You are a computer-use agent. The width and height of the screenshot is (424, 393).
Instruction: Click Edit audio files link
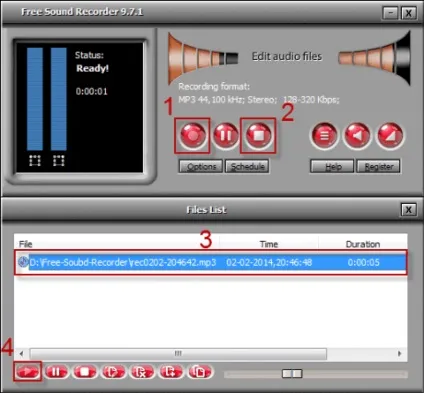click(287, 56)
